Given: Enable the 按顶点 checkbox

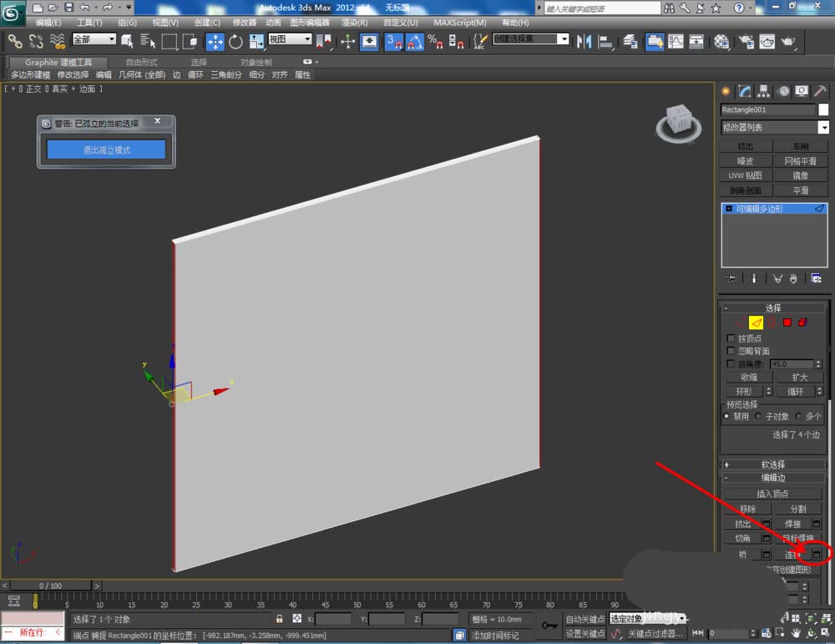Looking at the screenshot, I should coord(731,338).
